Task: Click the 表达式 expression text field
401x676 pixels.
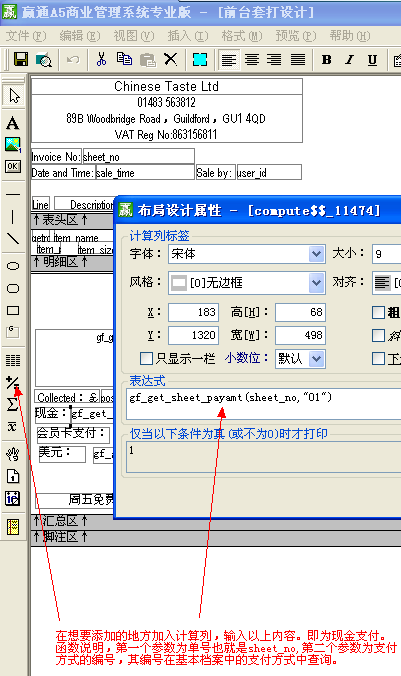Action: pos(264,404)
